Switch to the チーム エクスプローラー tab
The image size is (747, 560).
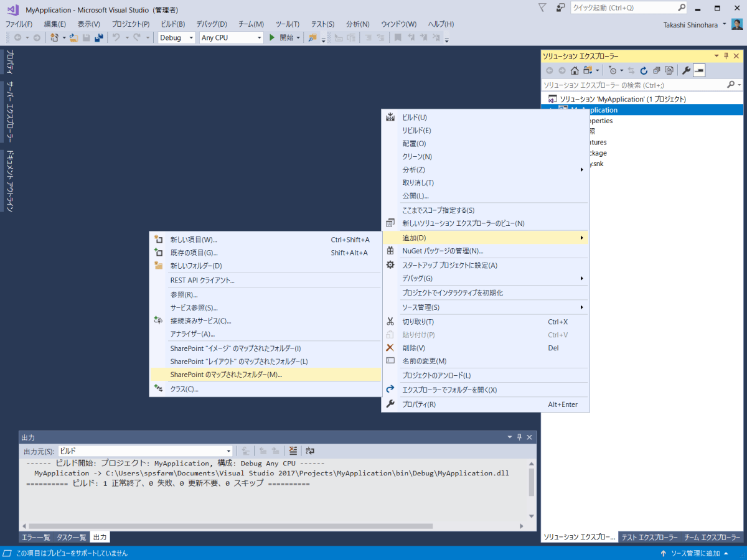click(x=713, y=537)
